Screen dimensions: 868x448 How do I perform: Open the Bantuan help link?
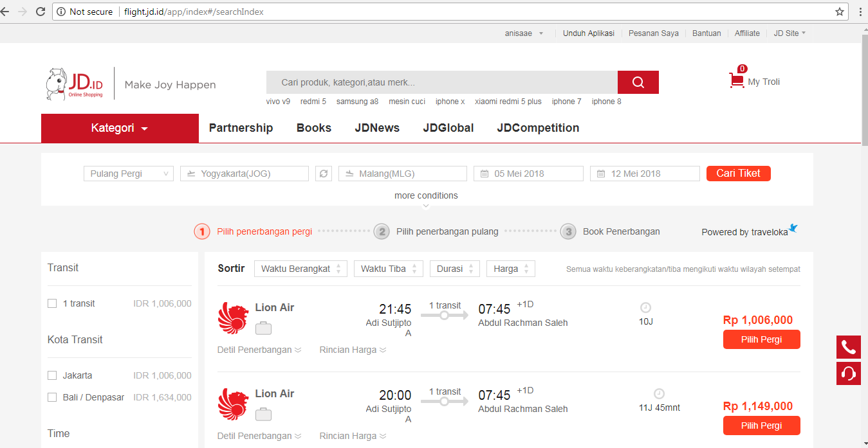tap(706, 33)
